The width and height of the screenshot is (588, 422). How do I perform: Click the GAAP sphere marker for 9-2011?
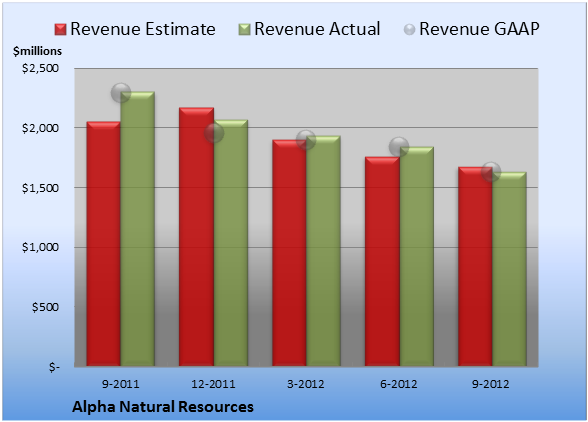pyautogui.click(x=121, y=93)
